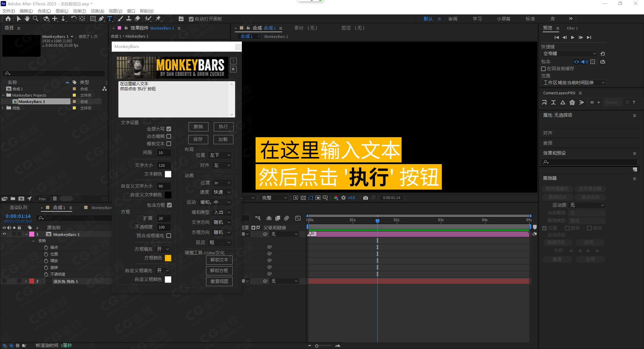Viewport: 644px width, 349px height.
Task: Click the 保存 button
Action: click(198, 140)
